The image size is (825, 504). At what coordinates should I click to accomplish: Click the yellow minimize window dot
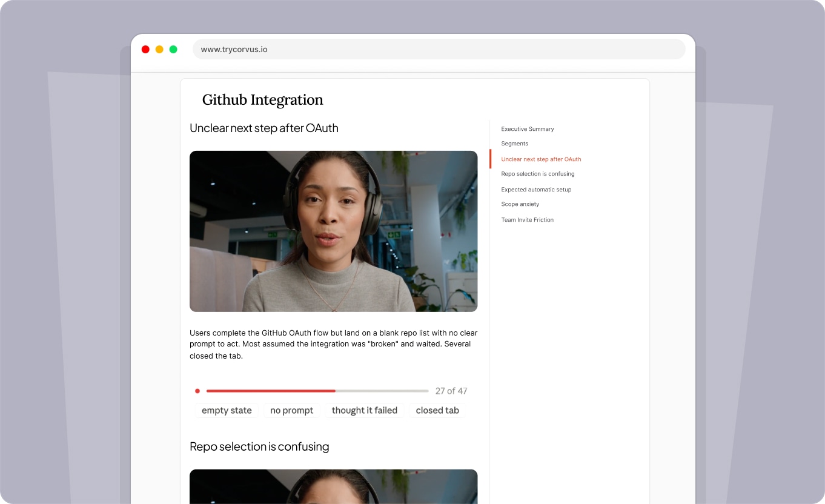click(x=159, y=49)
